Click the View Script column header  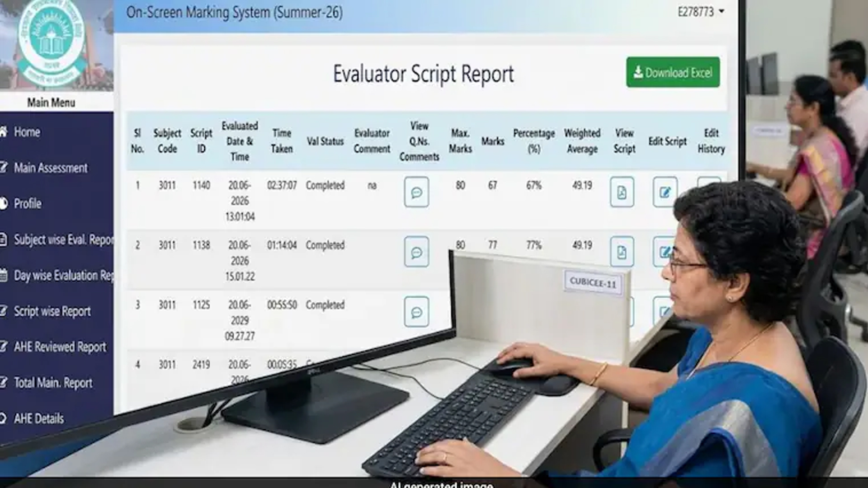point(624,141)
